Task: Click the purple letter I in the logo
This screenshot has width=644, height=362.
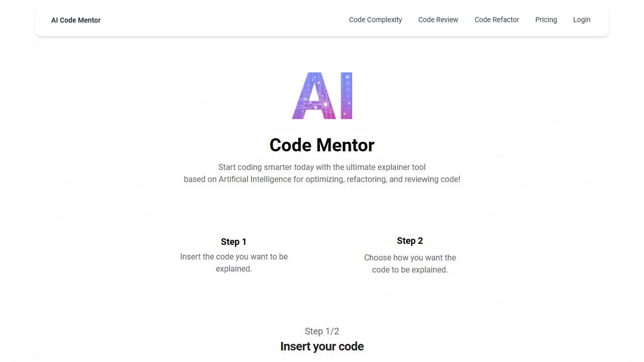Action: (347, 96)
